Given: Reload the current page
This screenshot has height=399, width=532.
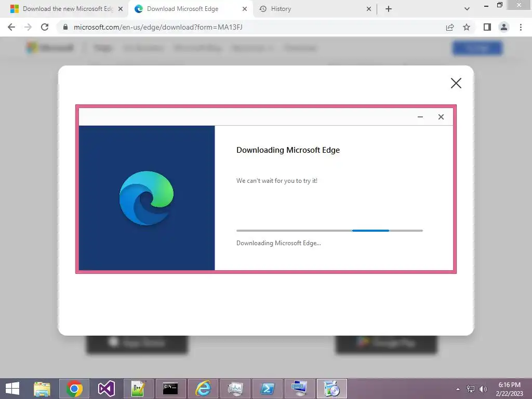Looking at the screenshot, I should coord(45,27).
